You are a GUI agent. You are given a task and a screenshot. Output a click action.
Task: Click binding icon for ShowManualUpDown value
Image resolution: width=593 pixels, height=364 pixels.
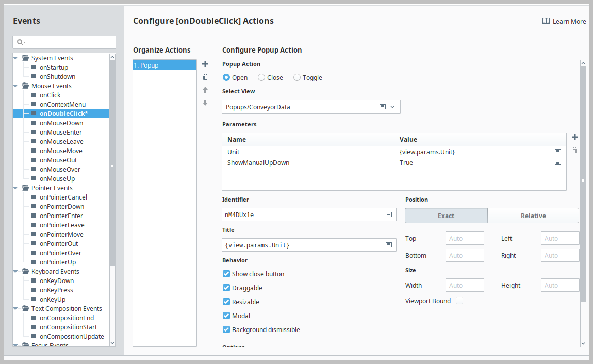pos(558,162)
